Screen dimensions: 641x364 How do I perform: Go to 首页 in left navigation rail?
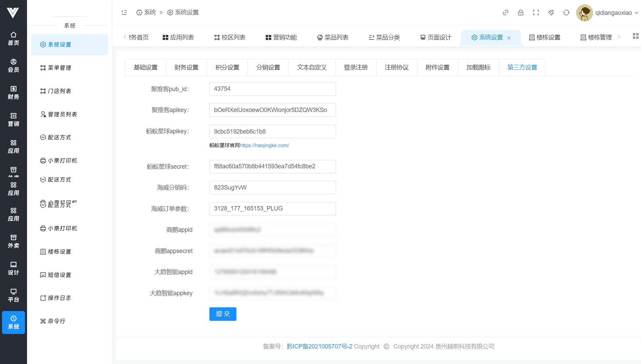[x=14, y=38]
